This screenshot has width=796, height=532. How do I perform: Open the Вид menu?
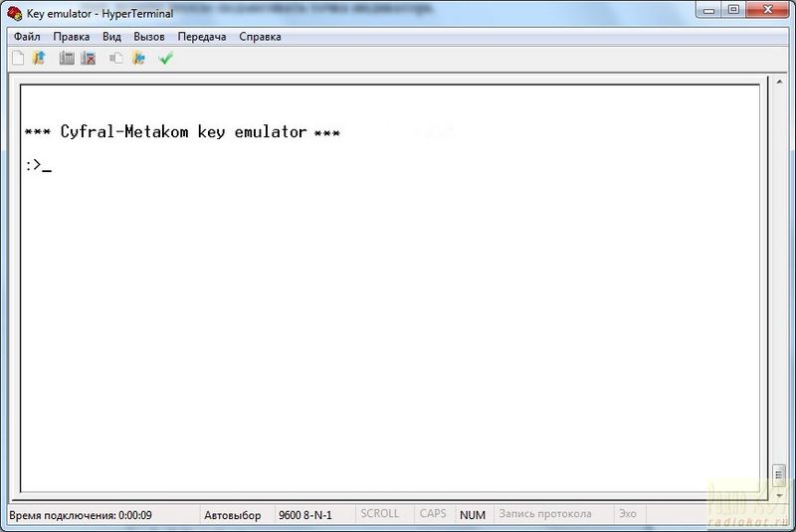pos(111,37)
